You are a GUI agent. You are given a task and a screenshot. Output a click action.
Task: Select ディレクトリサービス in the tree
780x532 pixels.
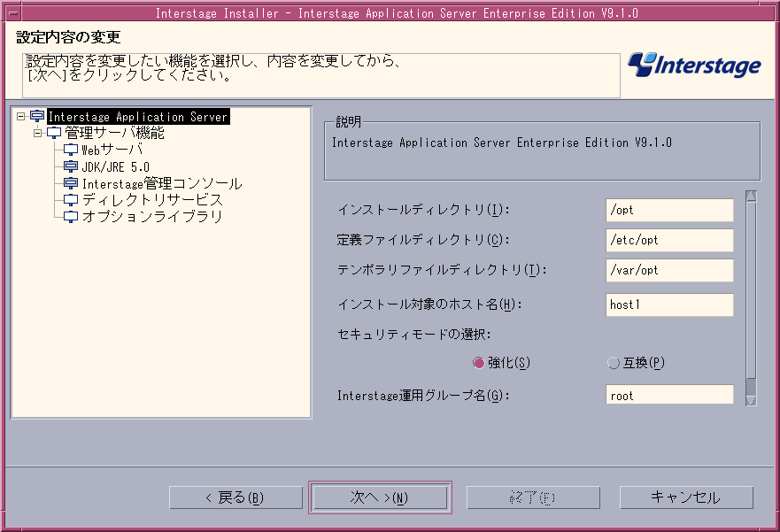click(x=152, y=200)
